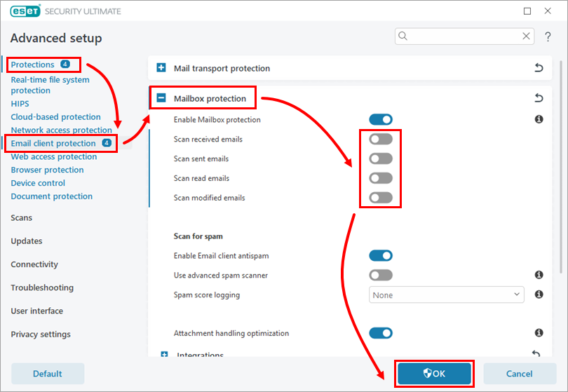Viewport: 568px width, 392px height.
Task: Select Privacy settings in the sidebar
Action: [41, 334]
